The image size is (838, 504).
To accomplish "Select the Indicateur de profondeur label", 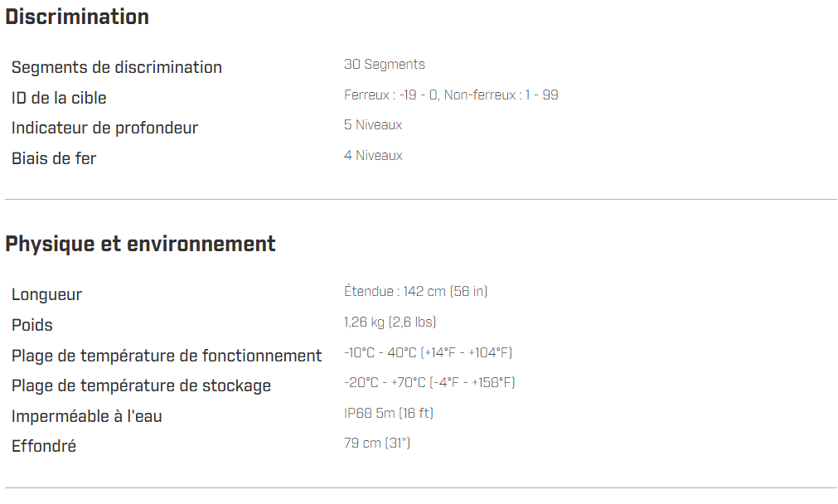I will (x=104, y=128).
